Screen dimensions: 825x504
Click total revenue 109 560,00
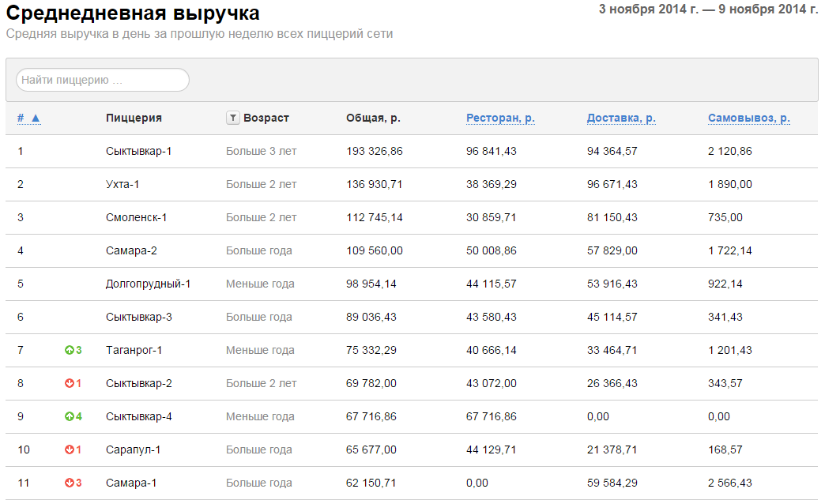[374, 251]
